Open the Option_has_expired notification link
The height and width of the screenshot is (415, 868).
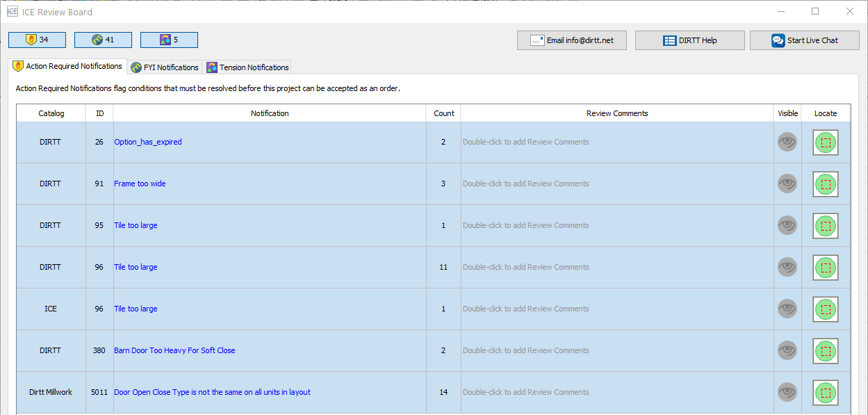pyautogui.click(x=148, y=142)
